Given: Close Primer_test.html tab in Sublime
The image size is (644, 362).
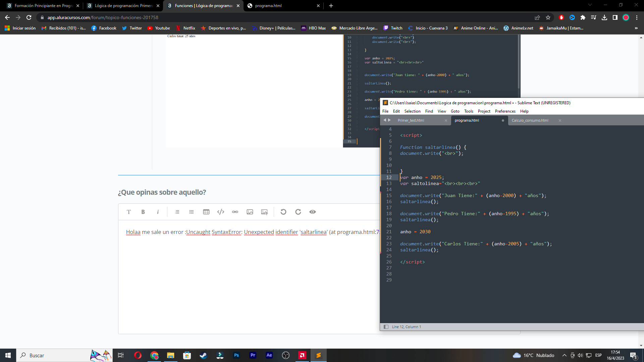Looking at the screenshot, I should (446, 121).
